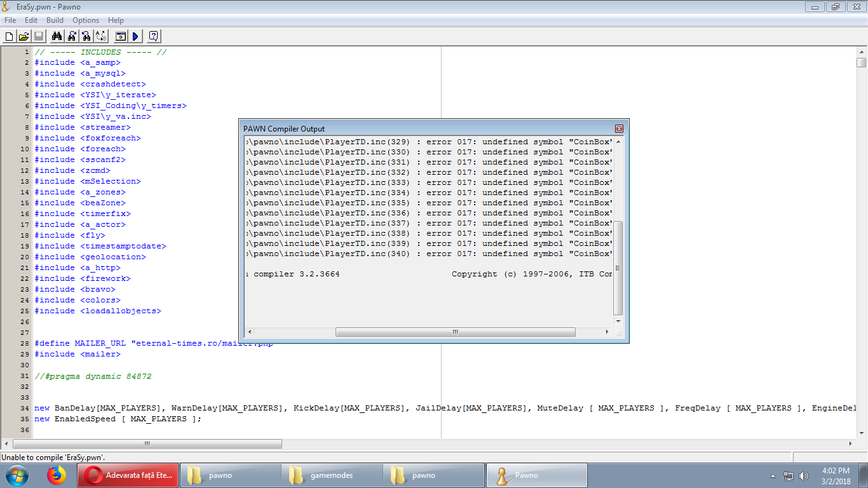Click the editor horizontal scrollbar right arrow

pyautogui.click(x=851, y=444)
